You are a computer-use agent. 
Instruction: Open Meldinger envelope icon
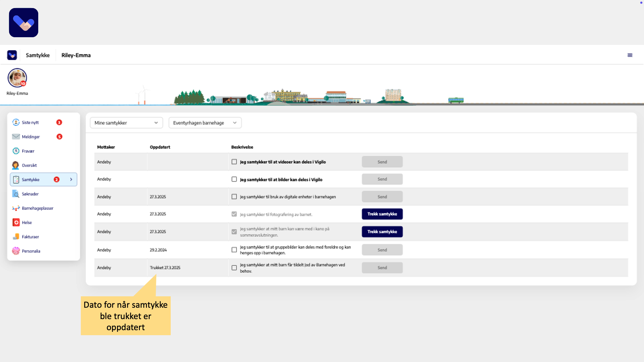16,137
